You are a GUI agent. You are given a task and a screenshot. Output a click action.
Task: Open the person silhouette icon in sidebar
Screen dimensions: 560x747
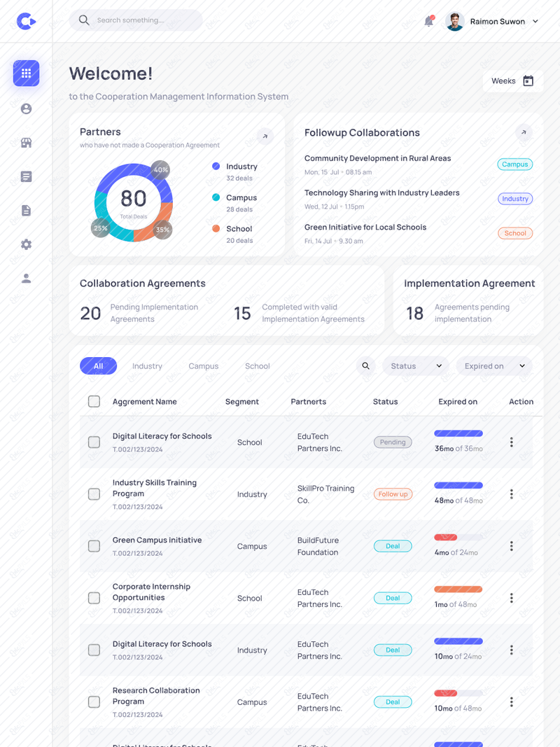coord(26,278)
